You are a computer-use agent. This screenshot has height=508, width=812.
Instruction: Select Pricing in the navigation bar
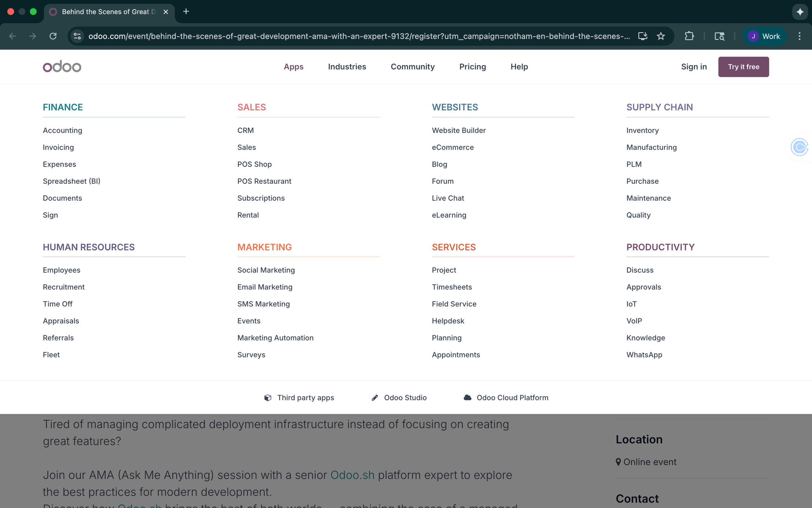coord(473,67)
